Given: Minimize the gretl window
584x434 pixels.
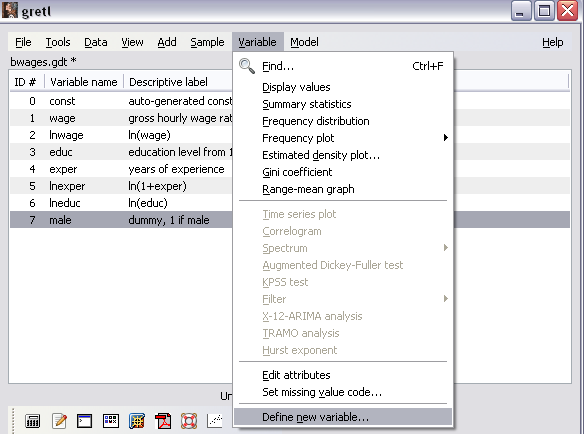Looking at the screenshot, I should click(x=521, y=10).
